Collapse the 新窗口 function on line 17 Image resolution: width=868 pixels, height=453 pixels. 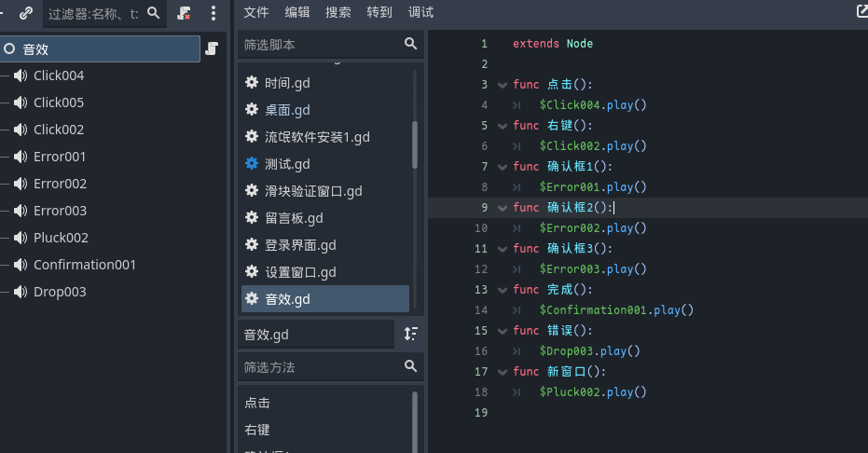tap(503, 372)
